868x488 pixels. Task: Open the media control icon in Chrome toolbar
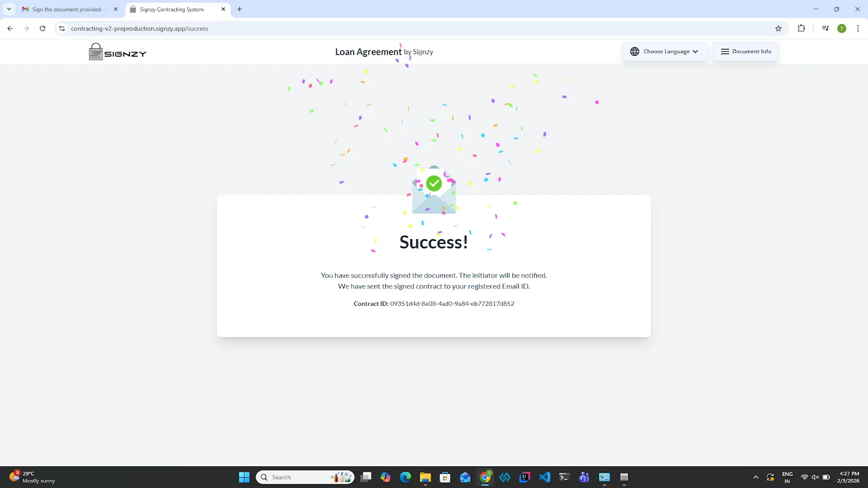pyautogui.click(x=825, y=29)
